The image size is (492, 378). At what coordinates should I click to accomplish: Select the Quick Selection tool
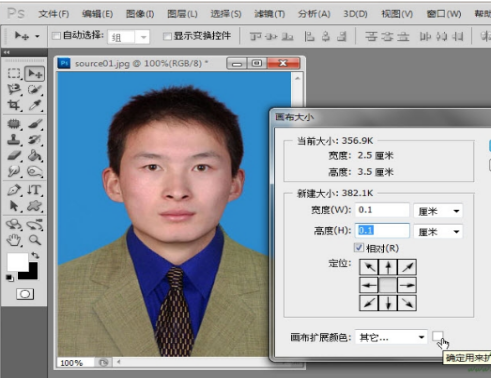35,89
